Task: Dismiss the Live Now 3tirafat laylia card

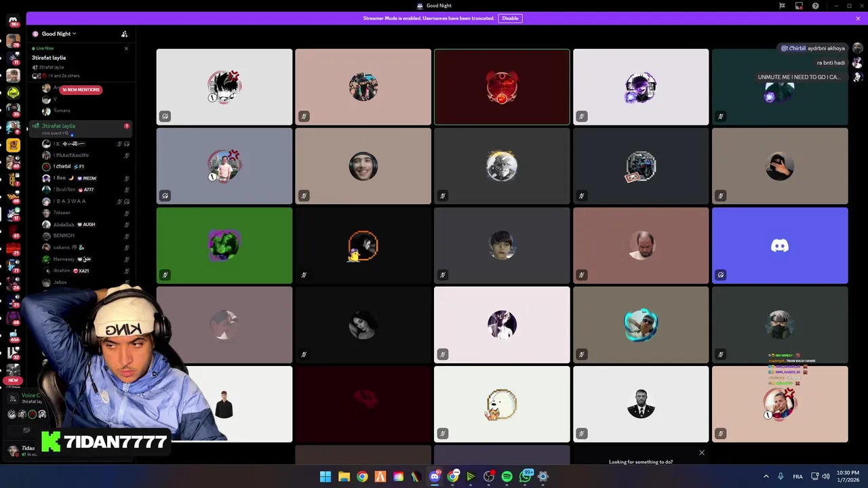Action: click(126, 48)
